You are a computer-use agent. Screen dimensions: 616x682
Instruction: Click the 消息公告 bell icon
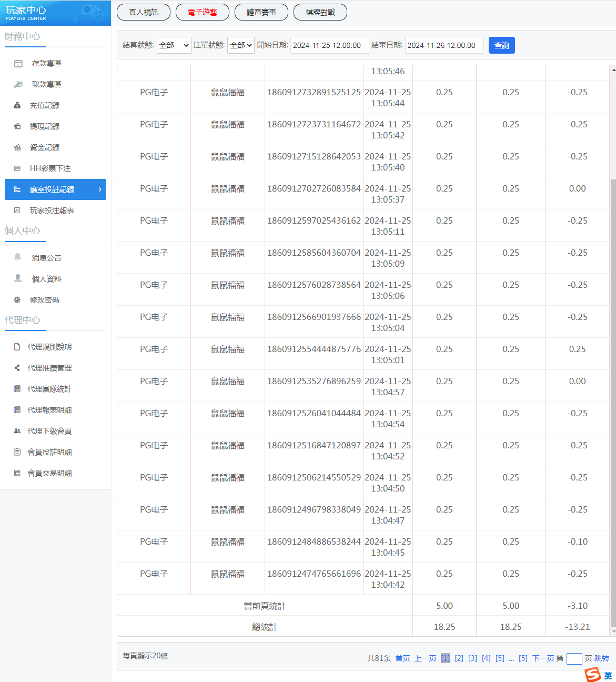(x=18, y=257)
